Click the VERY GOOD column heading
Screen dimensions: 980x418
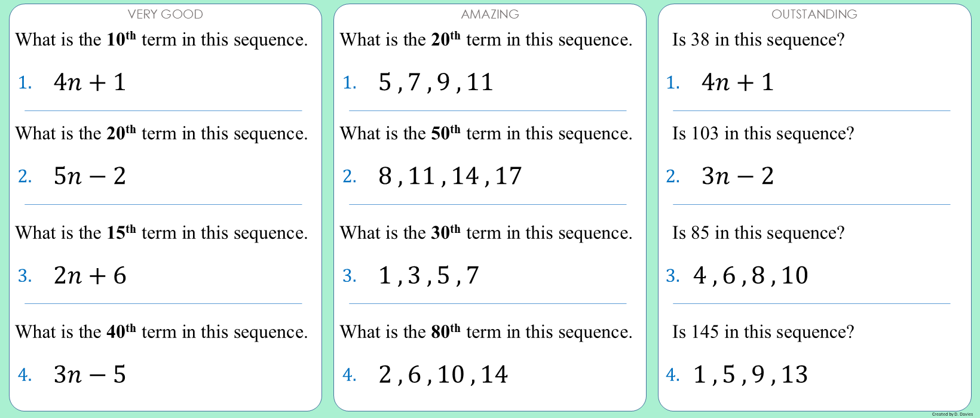click(165, 14)
